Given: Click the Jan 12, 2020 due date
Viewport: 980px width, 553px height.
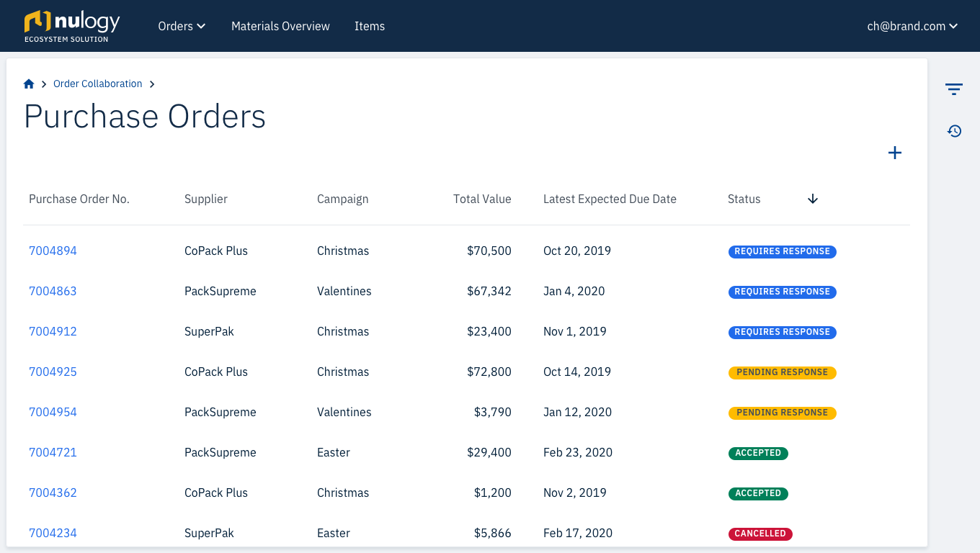Looking at the screenshot, I should (577, 412).
